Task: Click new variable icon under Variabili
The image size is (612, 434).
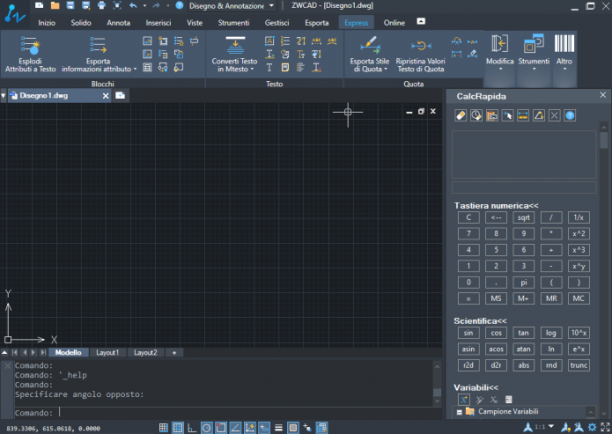Action: pyautogui.click(x=464, y=400)
